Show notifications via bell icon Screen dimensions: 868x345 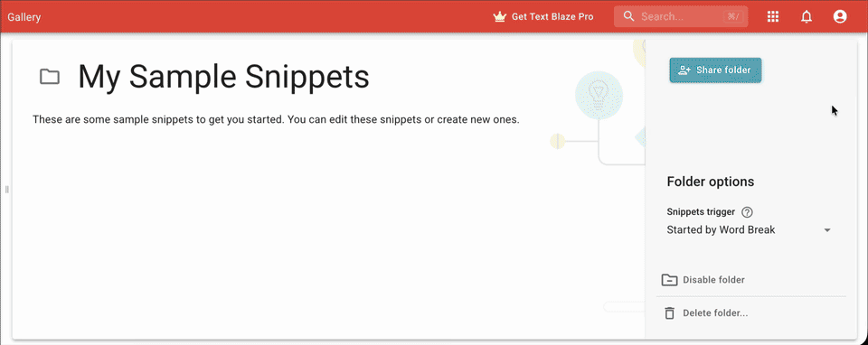coord(807,16)
